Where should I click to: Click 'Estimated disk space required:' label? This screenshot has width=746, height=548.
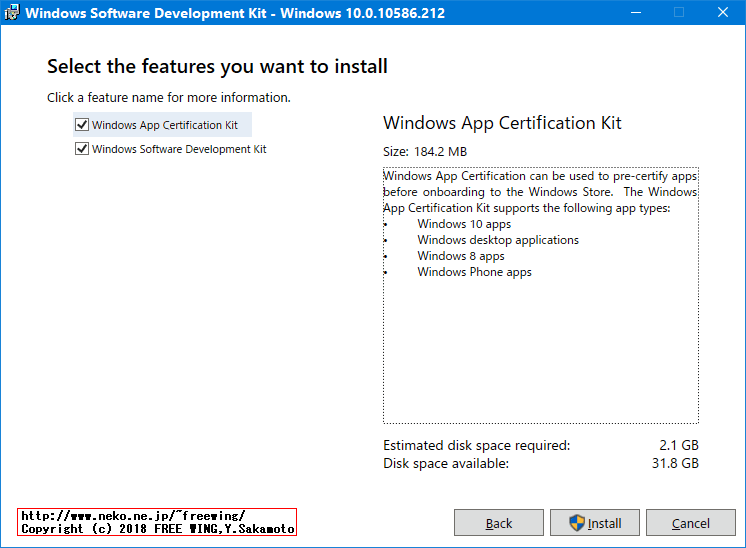pos(476,445)
